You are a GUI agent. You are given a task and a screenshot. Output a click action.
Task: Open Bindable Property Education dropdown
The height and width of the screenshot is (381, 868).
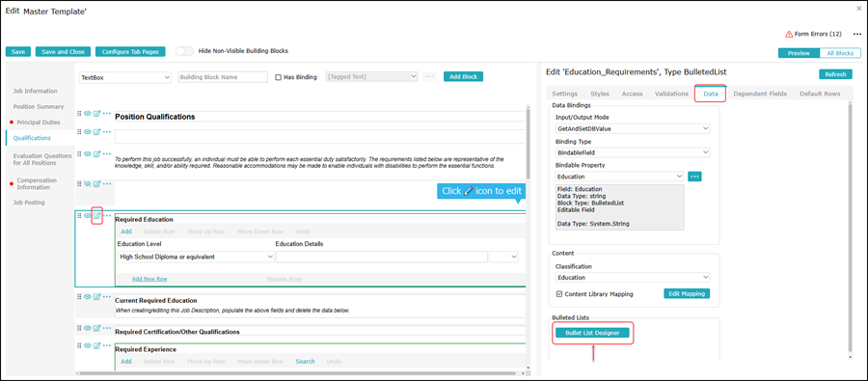click(x=620, y=177)
